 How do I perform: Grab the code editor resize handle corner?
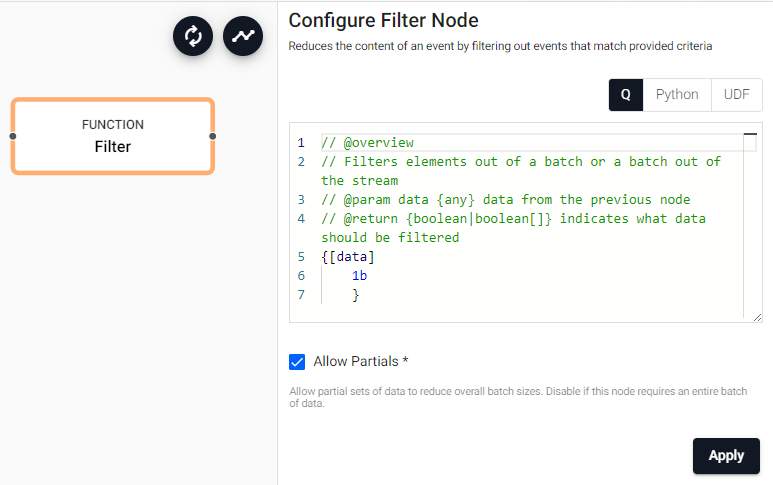[758, 318]
